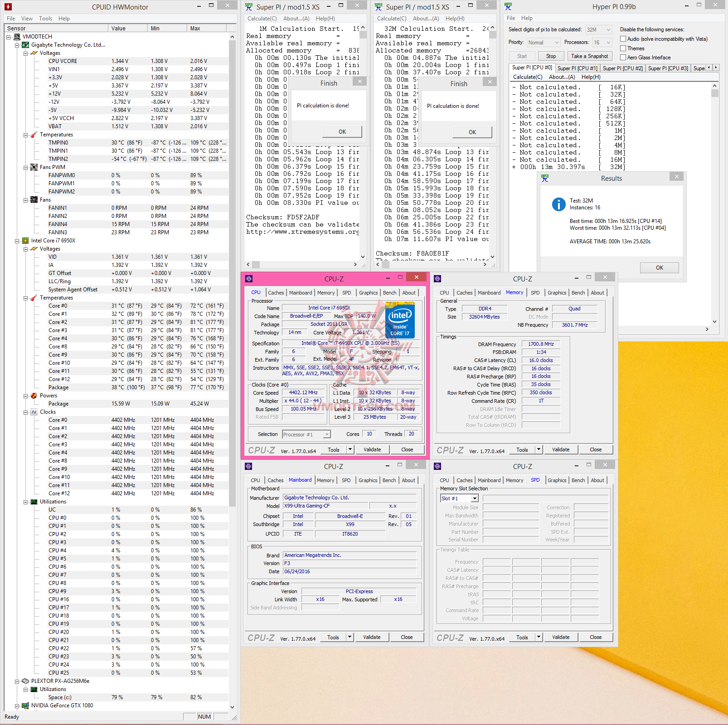728x725 pixels.
Task: Open Tools dropdown arrow in pink CPU-Z window
Action: pos(350,449)
